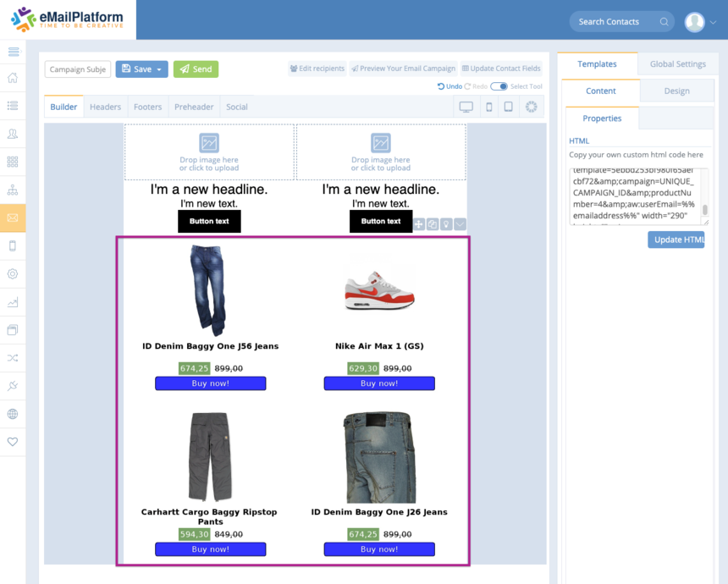Open the statistics chart icon in sidebar
The image size is (728, 584).
(x=13, y=302)
